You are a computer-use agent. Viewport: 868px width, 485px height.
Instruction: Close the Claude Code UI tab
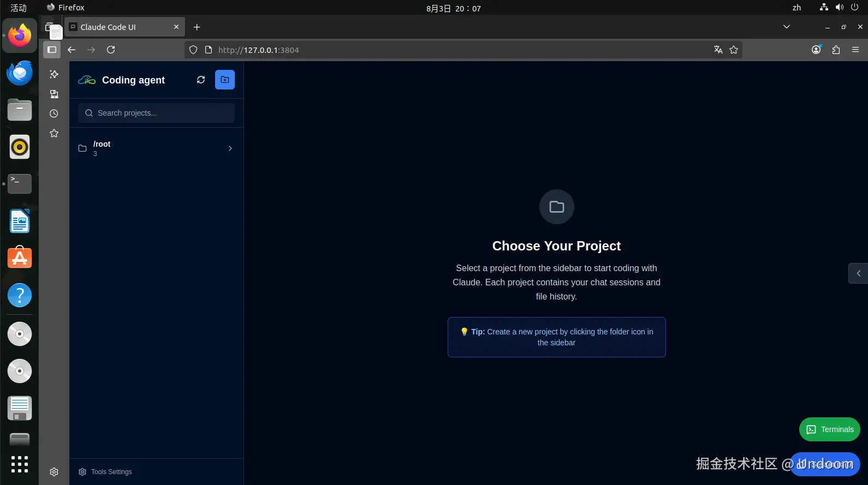(176, 27)
